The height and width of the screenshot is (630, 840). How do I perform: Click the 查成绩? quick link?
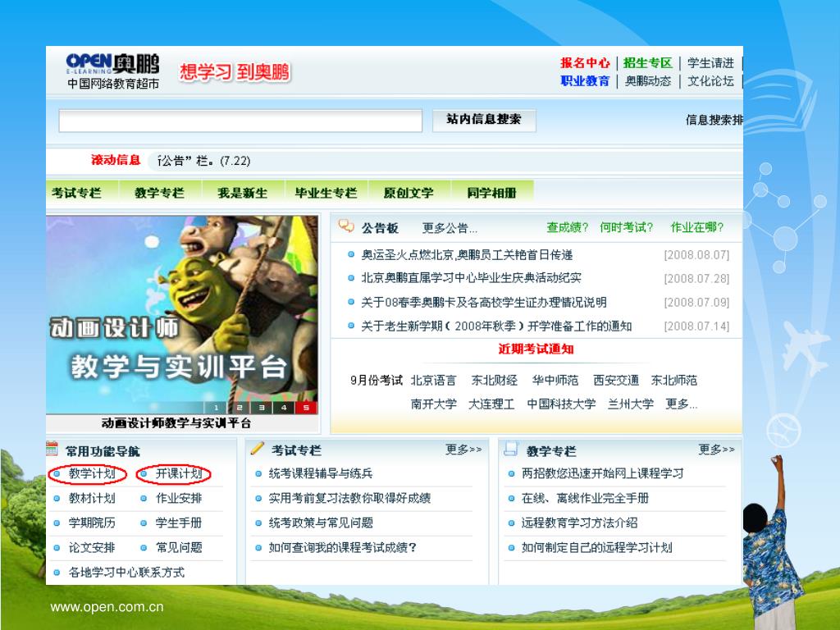point(568,228)
